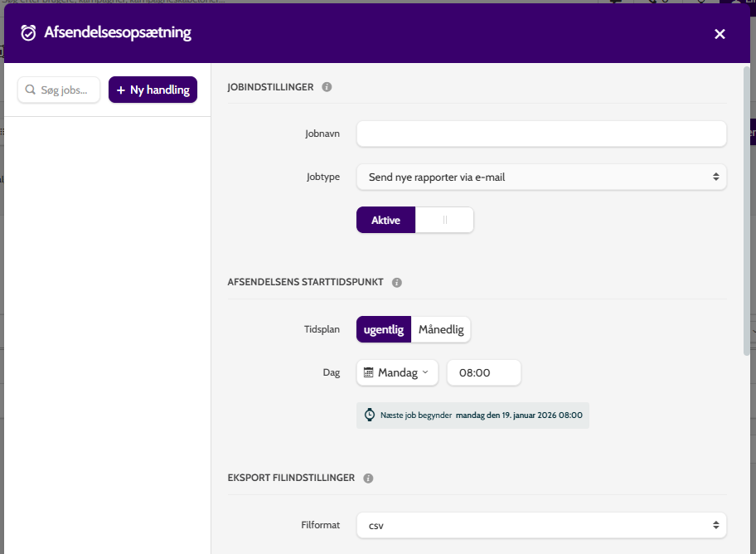756x554 pixels.
Task: Click the magnifier icon in Søg jobs
Action: click(x=30, y=90)
